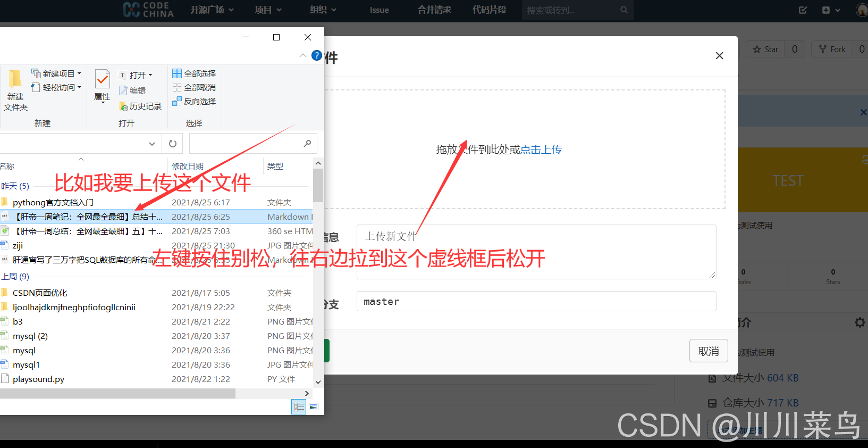Open 项目 menu in top navbar
Viewport: 868px width, 448px height.
(x=268, y=10)
